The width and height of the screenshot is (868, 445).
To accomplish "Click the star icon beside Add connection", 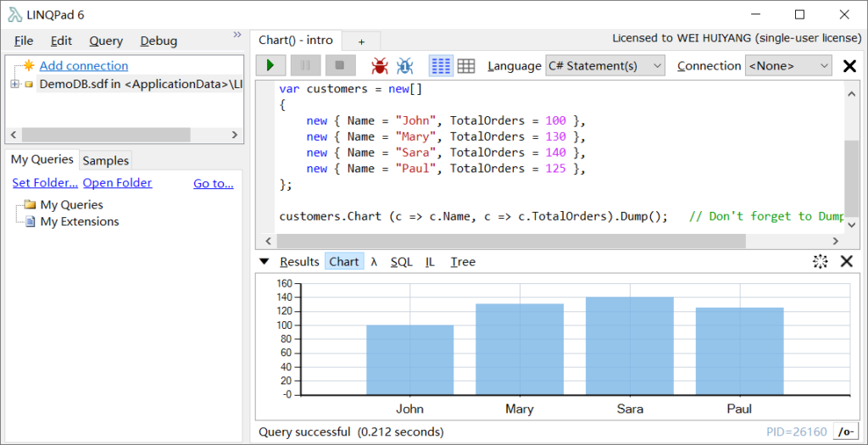I will (29, 65).
